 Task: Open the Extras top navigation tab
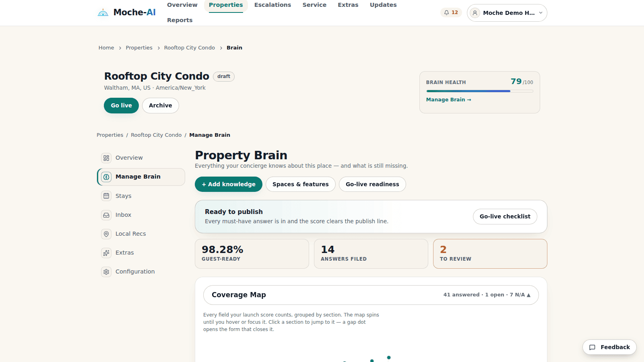(x=348, y=5)
